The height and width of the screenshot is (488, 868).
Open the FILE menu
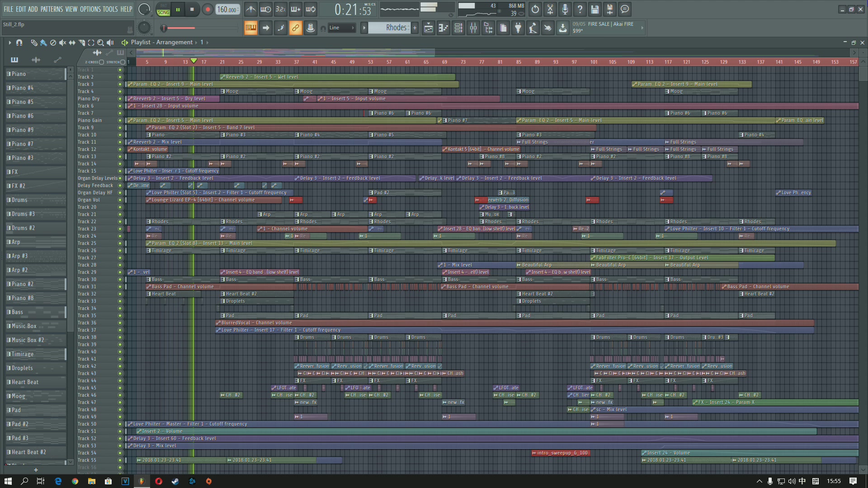[9, 9]
